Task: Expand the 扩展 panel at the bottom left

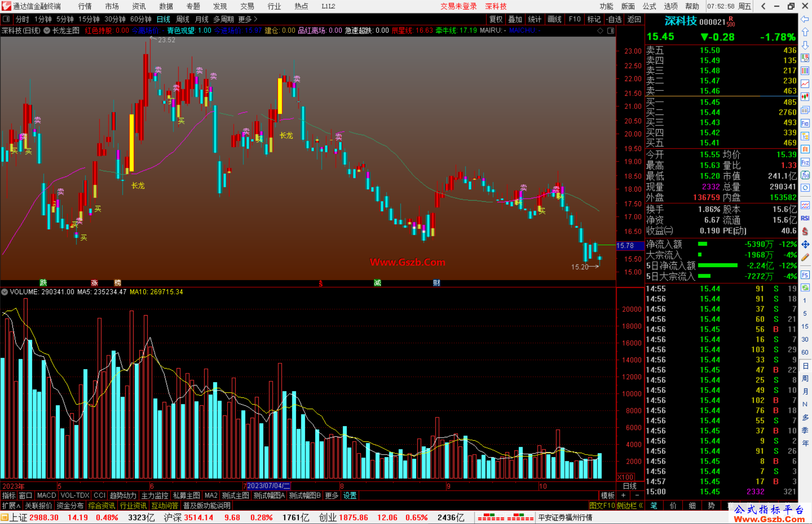Action: tap(11, 506)
